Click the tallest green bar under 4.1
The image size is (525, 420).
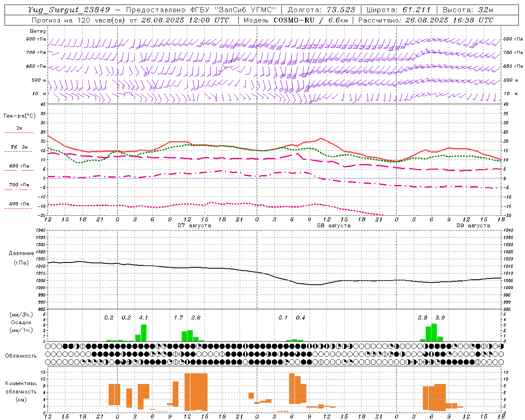click(x=144, y=333)
